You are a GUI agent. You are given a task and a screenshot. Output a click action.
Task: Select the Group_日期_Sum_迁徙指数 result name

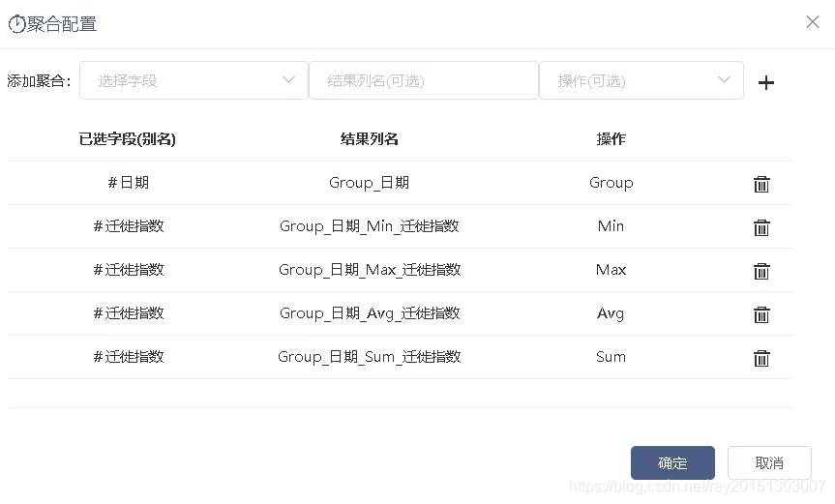coord(370,357)
